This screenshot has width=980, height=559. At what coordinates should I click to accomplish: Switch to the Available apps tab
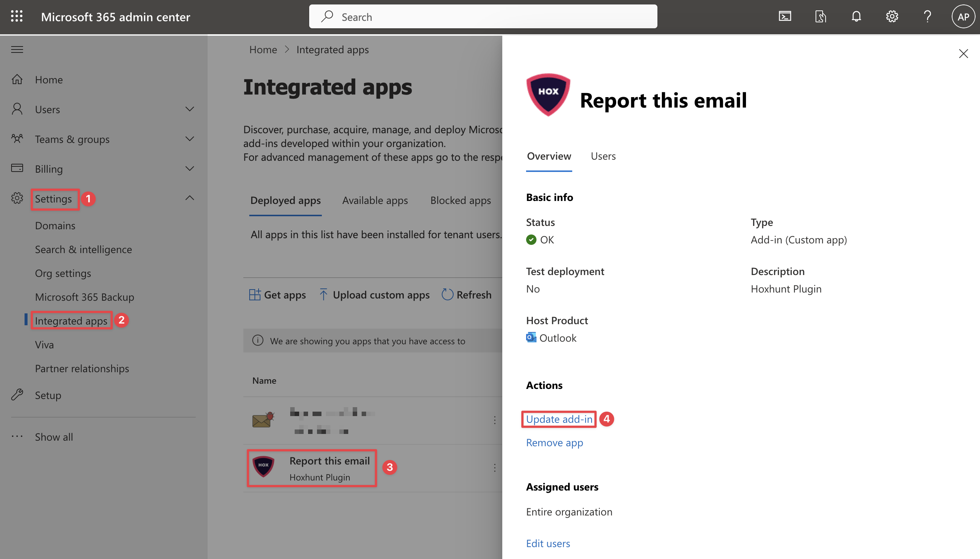(x=375, y=200)
